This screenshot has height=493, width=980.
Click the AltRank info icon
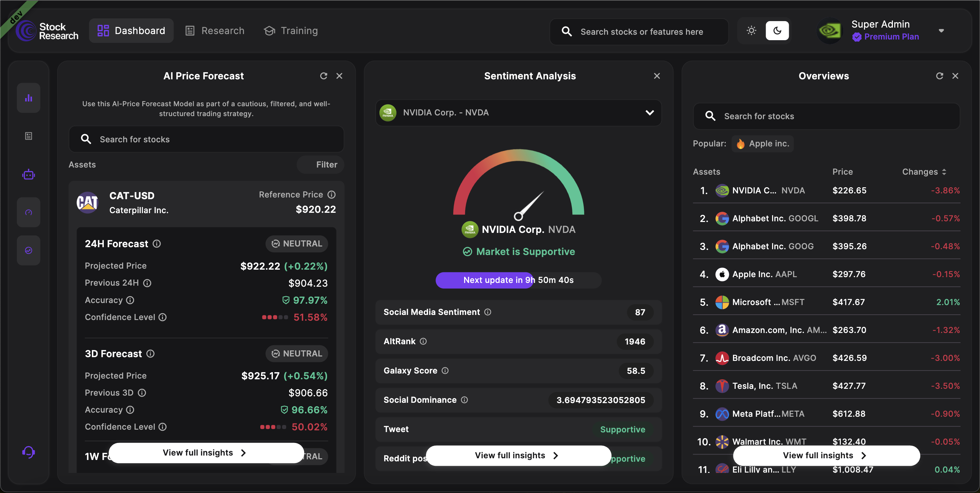tap(423, 341)
